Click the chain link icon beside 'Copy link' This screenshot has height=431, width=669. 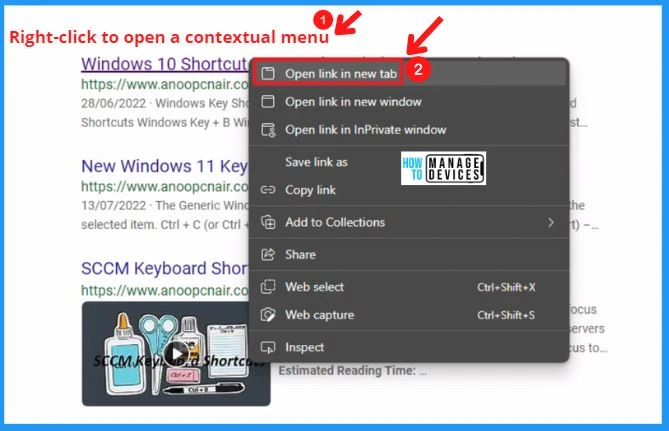click(268, 189)
